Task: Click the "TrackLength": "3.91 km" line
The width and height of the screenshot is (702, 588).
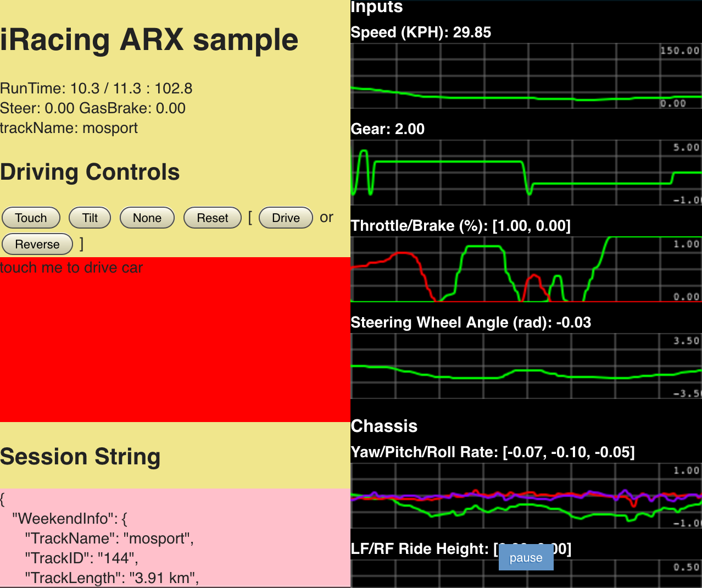Action: (x=112, y=578)
